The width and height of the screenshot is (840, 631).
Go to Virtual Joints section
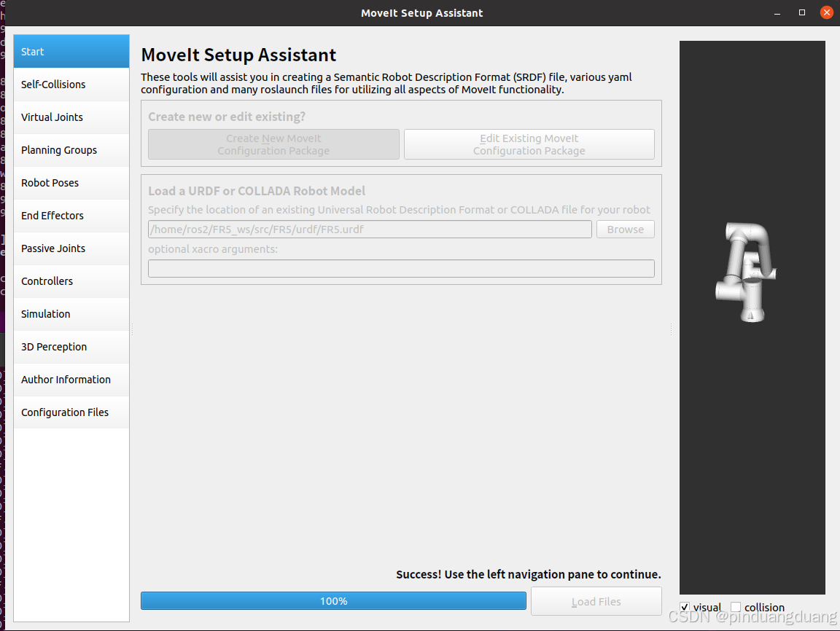coord(71,117)
